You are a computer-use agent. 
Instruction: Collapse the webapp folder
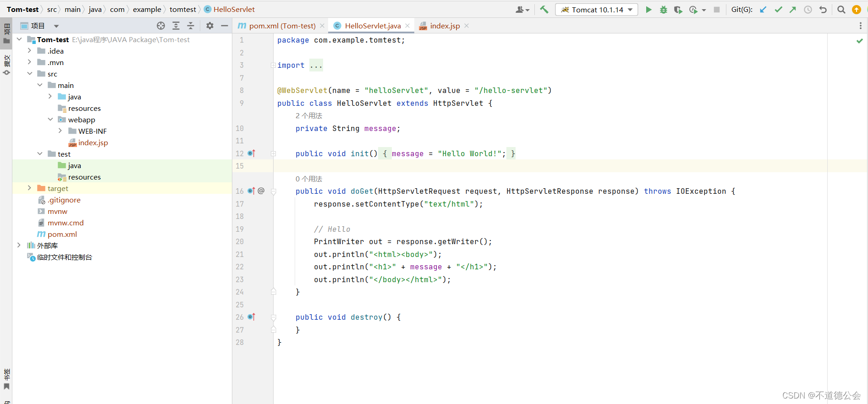(x=50, y=120)
